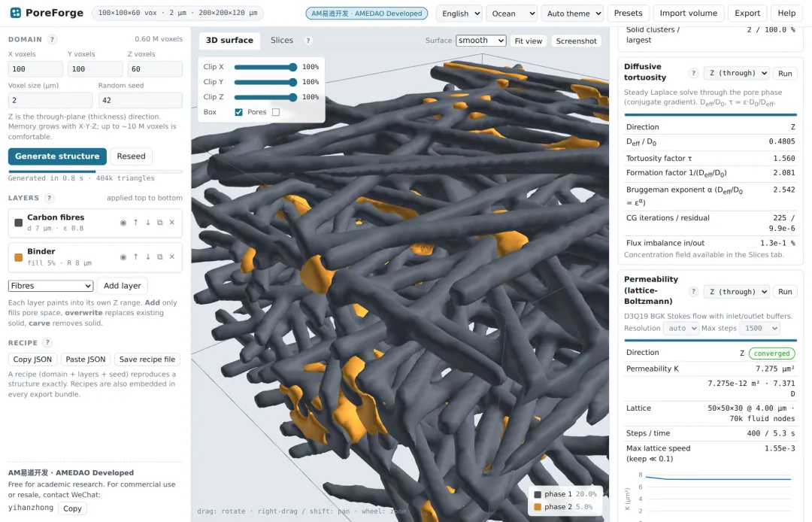The height and width of the screenshot is (522, 812).
Task: Open the Surface smooth dropdown
Action: tap(481, 41)
